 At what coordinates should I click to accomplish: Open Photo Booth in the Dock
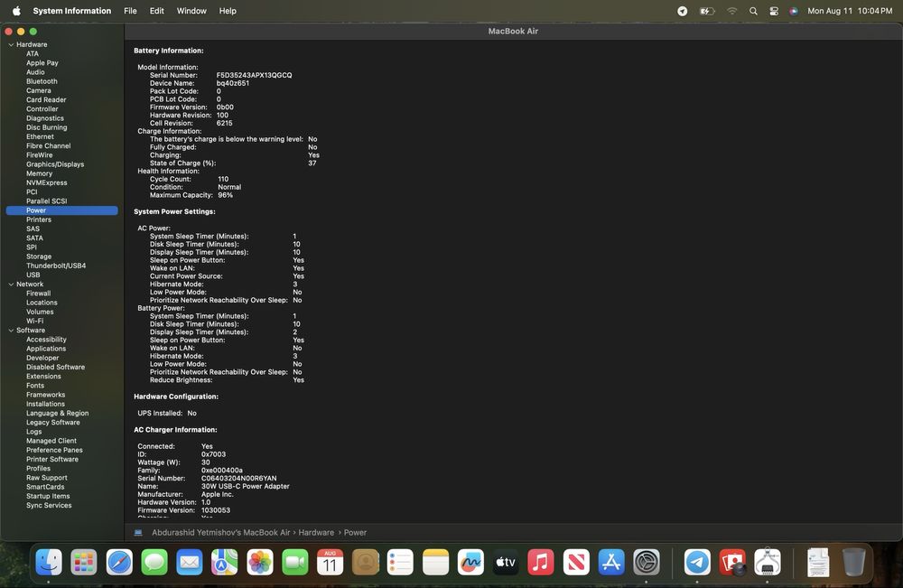732,562
